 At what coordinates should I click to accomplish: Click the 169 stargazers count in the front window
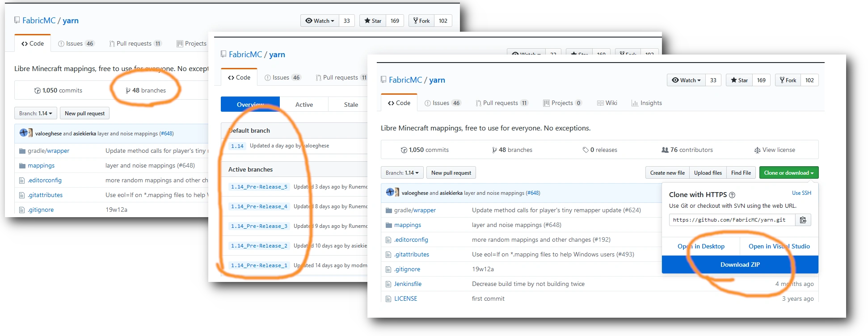[761, 80]
